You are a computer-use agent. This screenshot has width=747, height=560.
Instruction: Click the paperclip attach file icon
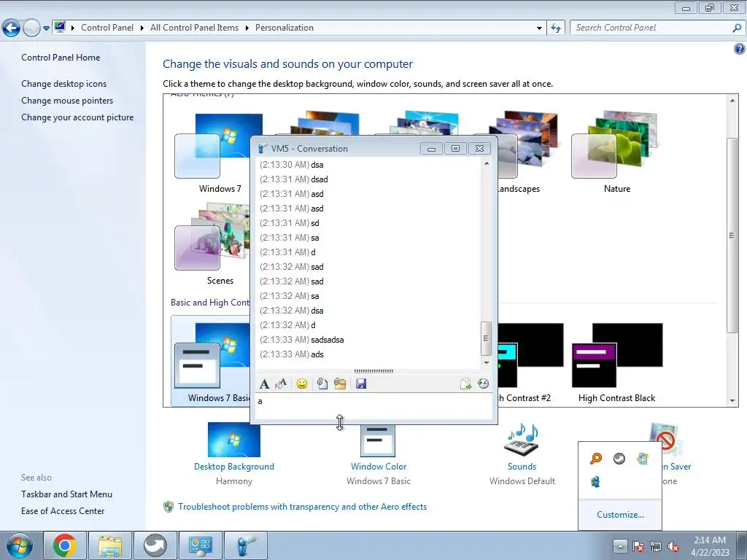pos(322,384)
